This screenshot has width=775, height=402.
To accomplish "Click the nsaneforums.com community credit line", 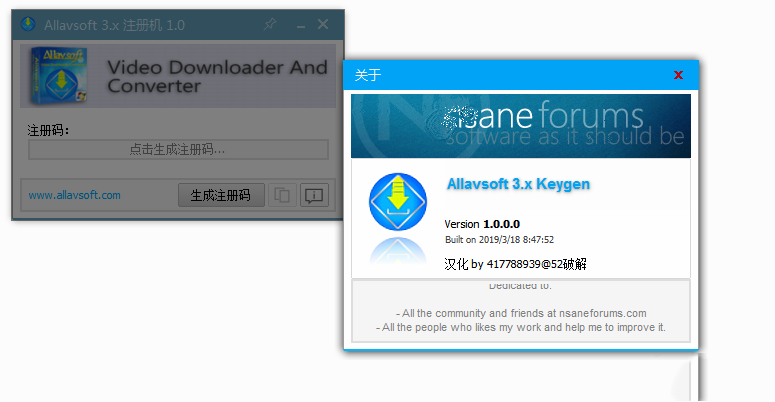I will (x=521, y=313).
